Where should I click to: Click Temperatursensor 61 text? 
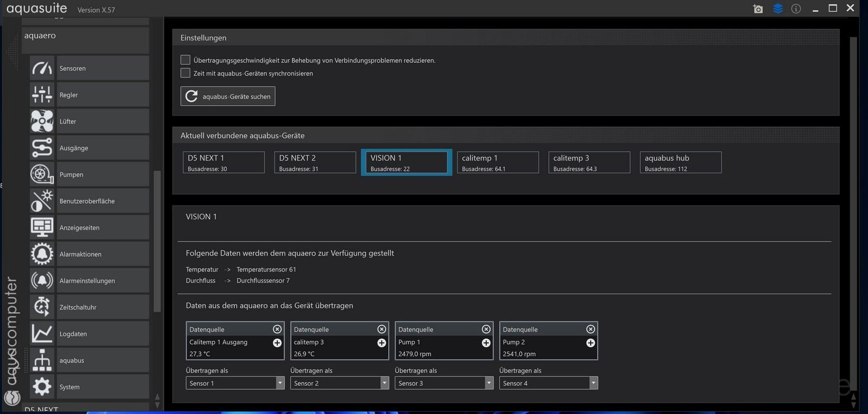click(266, 269)
